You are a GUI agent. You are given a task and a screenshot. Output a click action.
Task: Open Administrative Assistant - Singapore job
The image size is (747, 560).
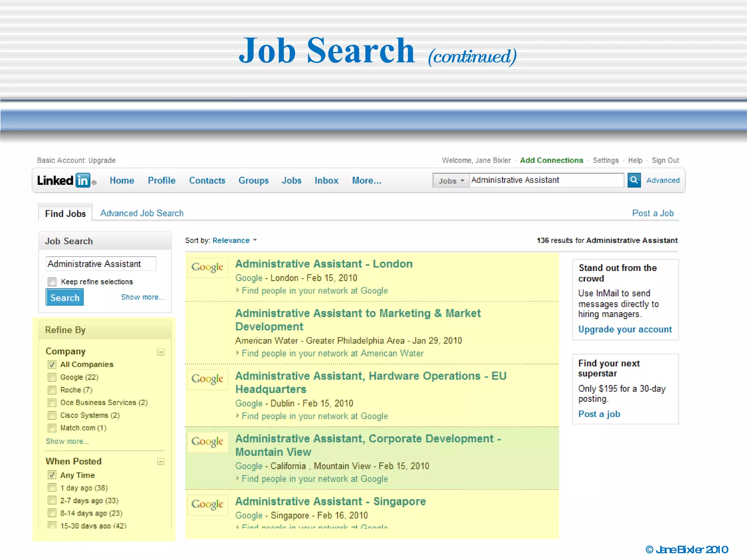pyautogui.click(x=330, y=501)
